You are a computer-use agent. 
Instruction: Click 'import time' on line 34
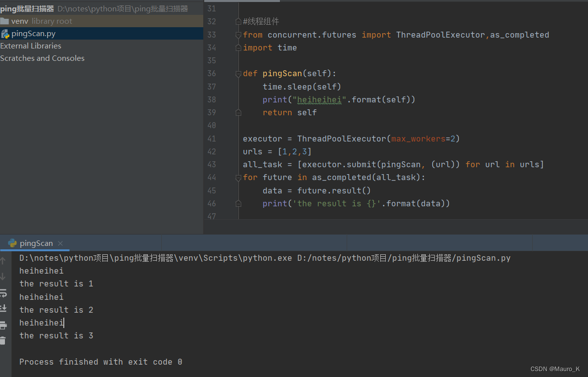270,47
